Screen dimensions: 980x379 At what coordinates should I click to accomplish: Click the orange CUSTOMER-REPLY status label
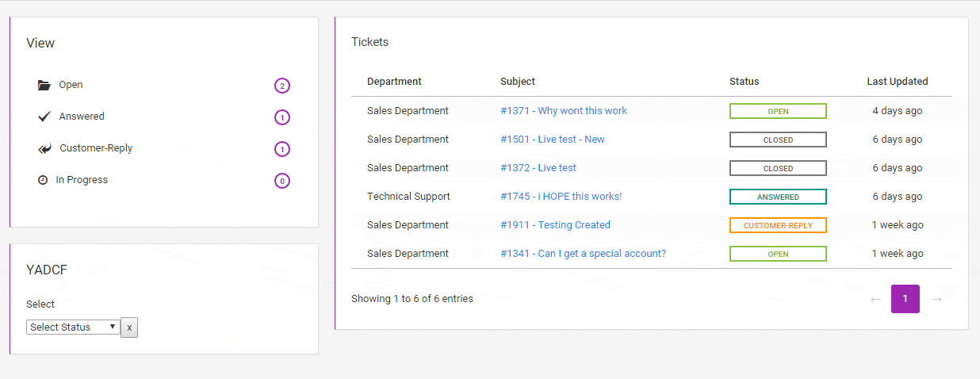(x=778, y=225)
